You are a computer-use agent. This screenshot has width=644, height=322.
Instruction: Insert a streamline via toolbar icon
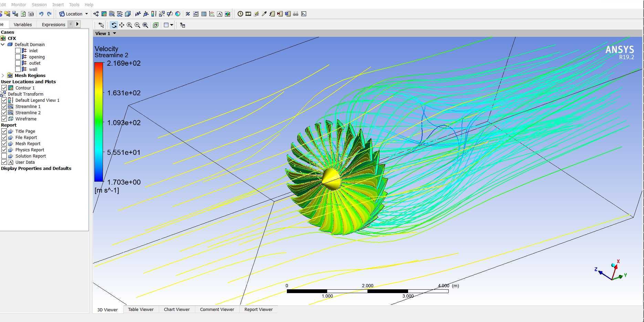tap(112, 14)
